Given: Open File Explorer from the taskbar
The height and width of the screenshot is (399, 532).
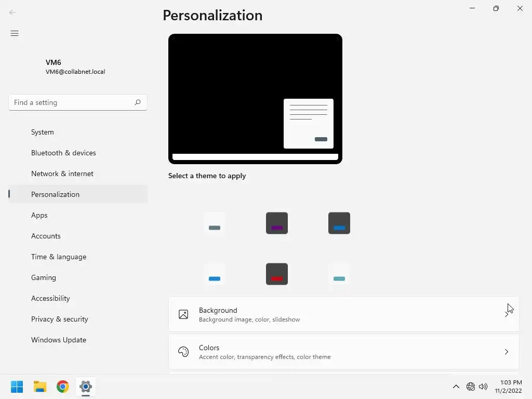Looking at the screenshot, I should [x=39, y=387].
